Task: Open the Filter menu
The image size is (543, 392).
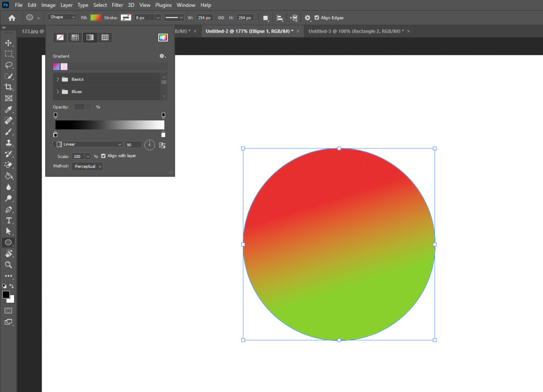Action: point(117,5)
